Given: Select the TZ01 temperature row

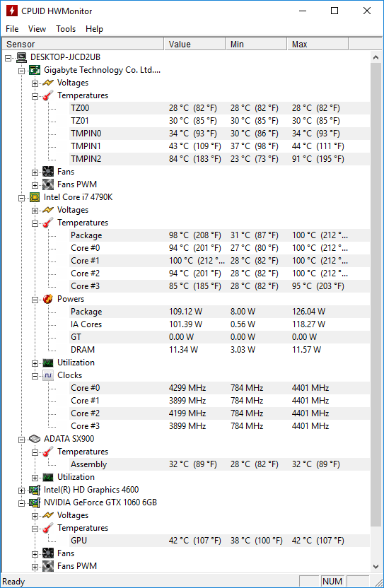Looking at the screenshot, I should (220, 121).
